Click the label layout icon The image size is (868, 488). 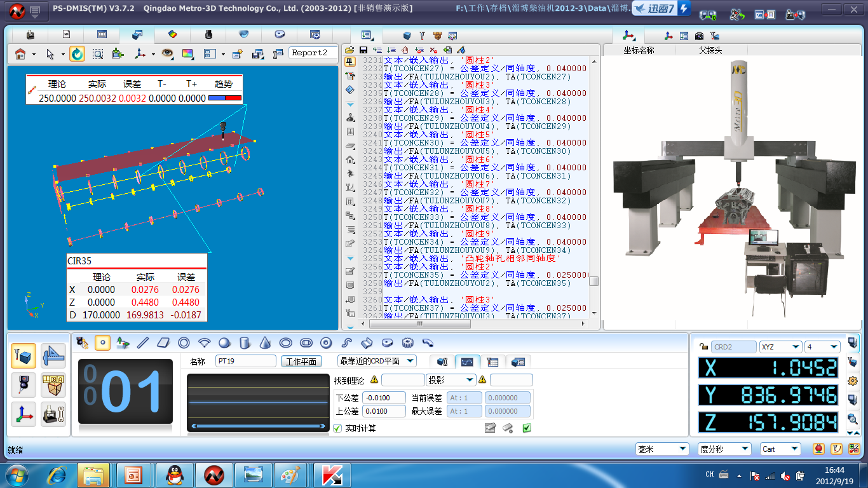point(209,54)
